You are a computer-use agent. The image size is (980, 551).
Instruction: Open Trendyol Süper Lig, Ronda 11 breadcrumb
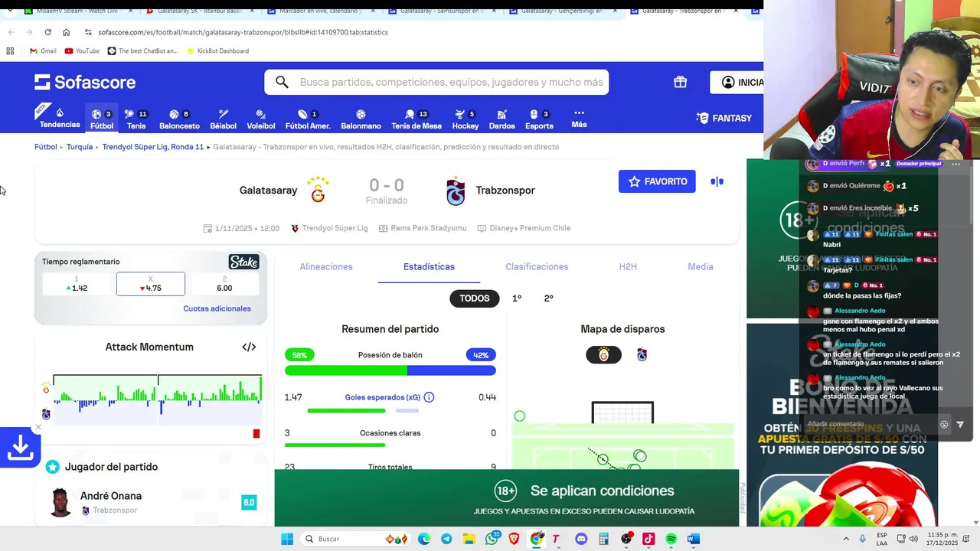point(153,147)
